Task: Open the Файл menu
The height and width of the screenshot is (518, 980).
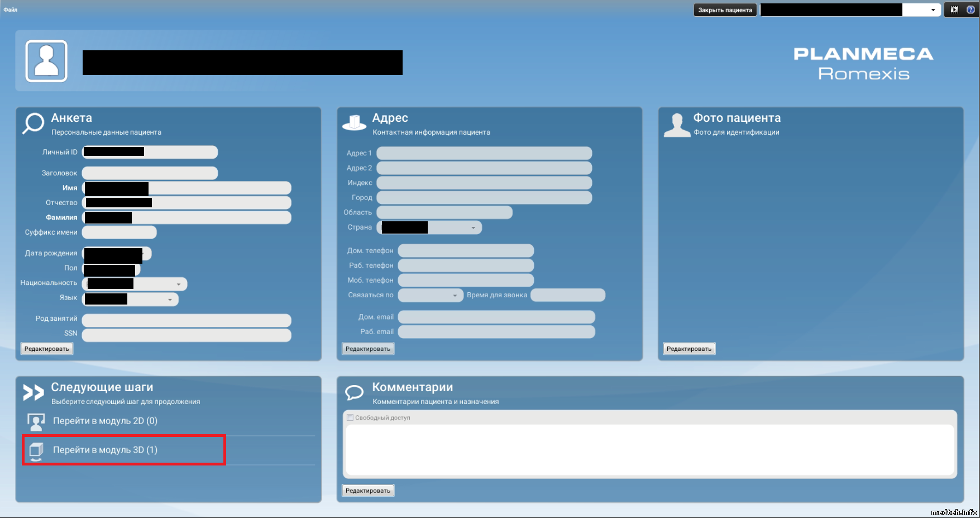Action: click(11, 9)
